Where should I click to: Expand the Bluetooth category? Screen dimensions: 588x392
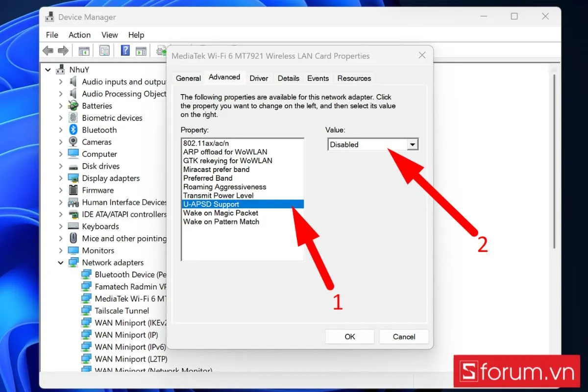[61, 129]
